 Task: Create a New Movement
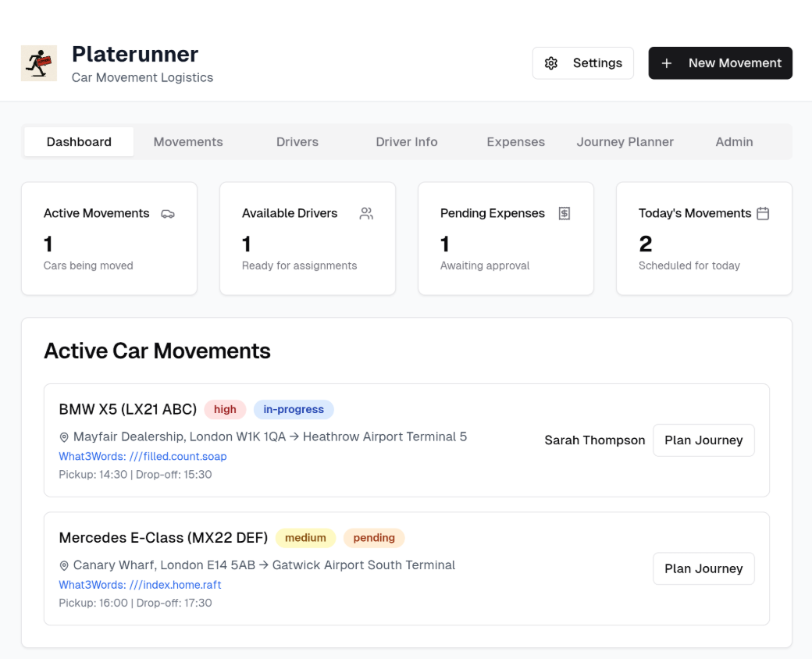point(720,63)
